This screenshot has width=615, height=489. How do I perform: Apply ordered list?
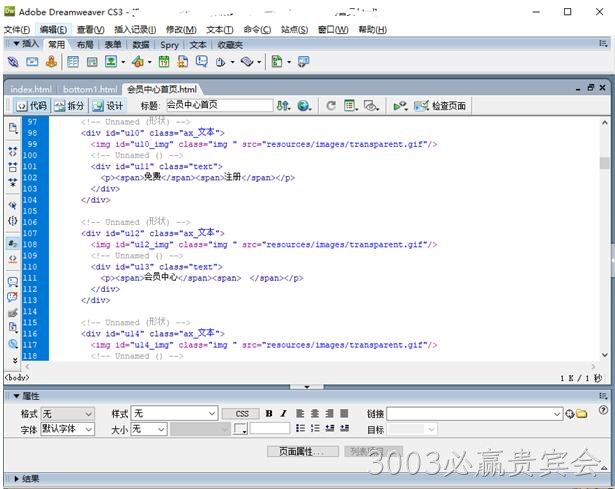(x=315, y=428)
